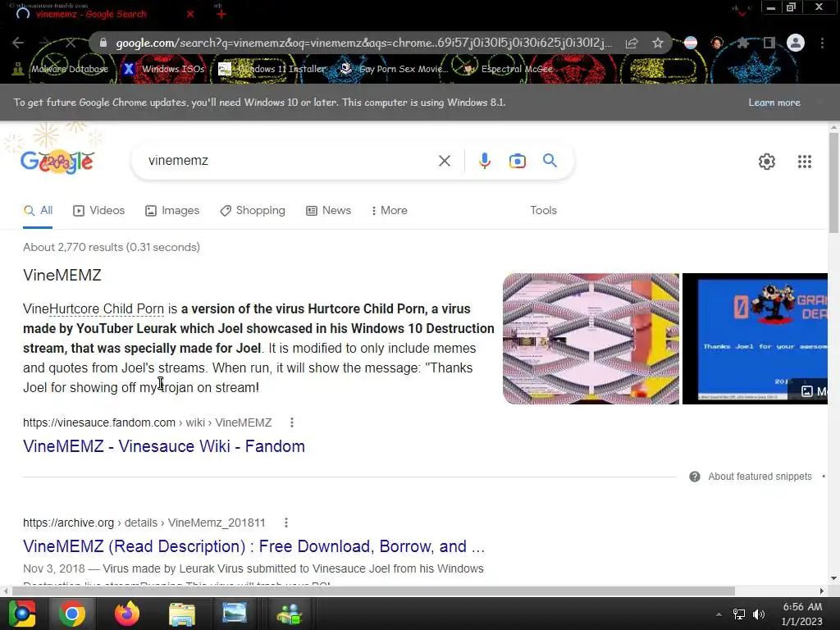The width and height of the screenshot is (840, 630).
Task: Open options dots beside vinesauce.fandom.com result
Action: pos(292,422)
